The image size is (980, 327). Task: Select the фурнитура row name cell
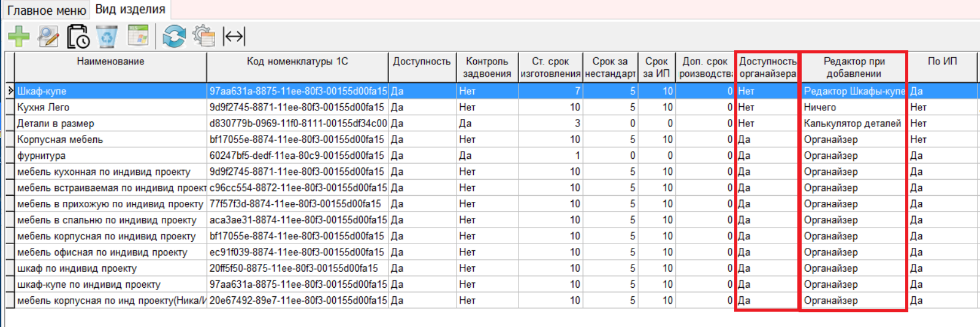pyautogui.click(x=41, y=156)
